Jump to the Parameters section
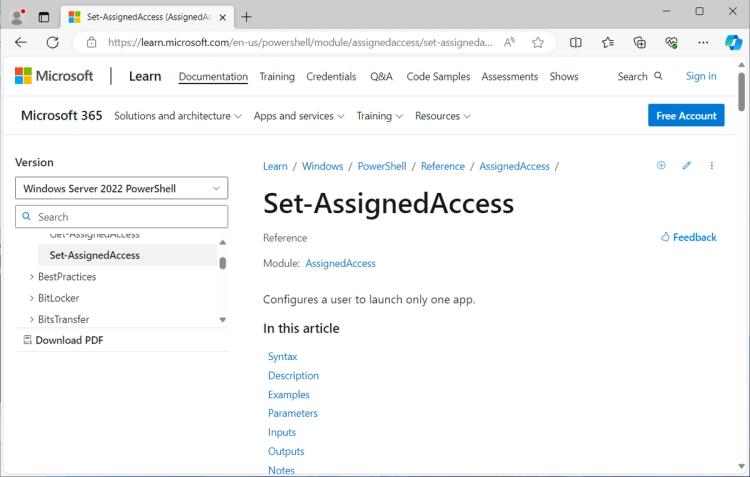This screenshot has width=750, height=477. 293,413
